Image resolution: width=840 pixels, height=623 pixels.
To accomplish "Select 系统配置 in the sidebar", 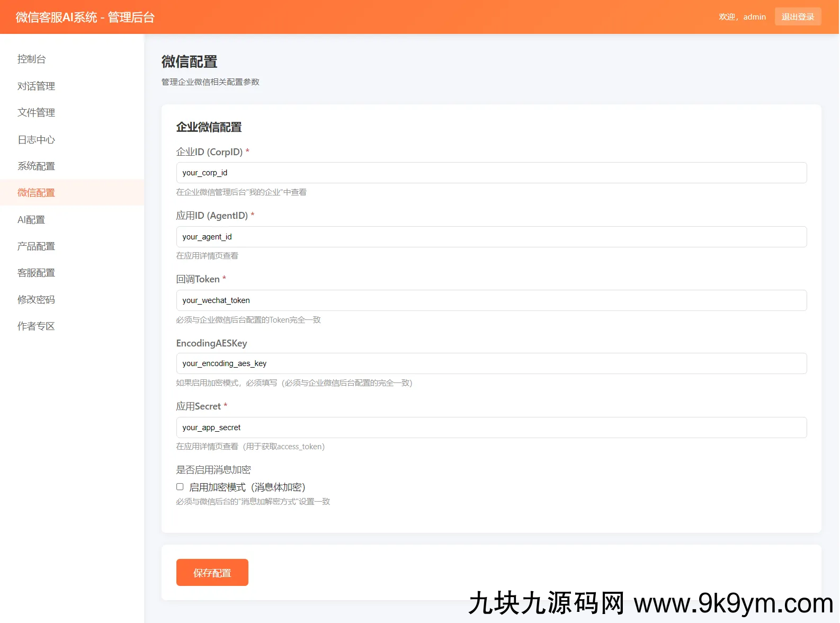I will (x=36, y=166).
